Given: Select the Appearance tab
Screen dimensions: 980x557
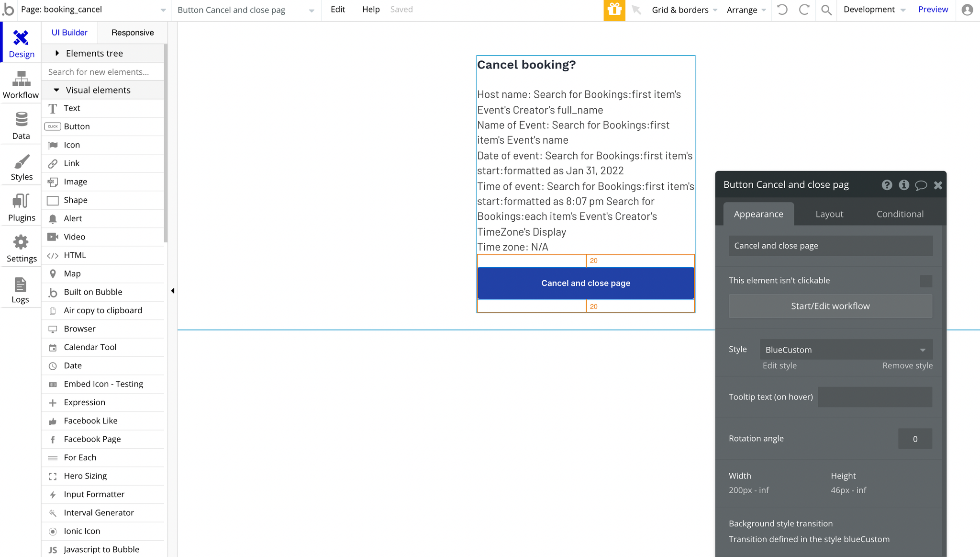Looking at the screenshot, I should tap(758, 214).
